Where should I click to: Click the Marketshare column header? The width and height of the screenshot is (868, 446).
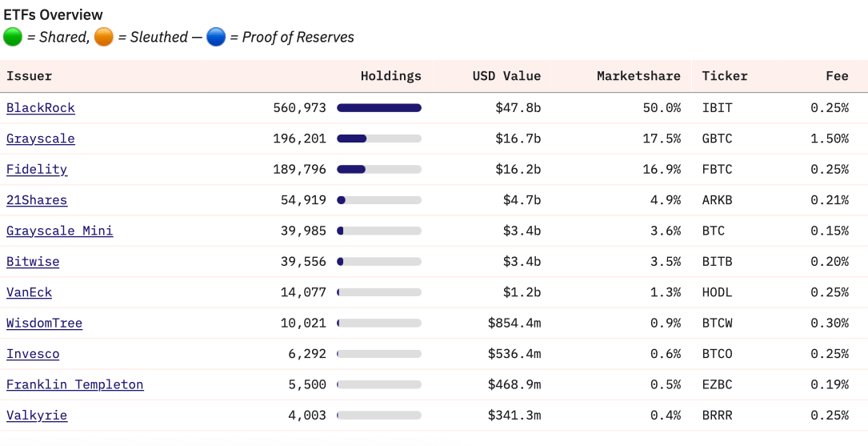coord(639,76)
